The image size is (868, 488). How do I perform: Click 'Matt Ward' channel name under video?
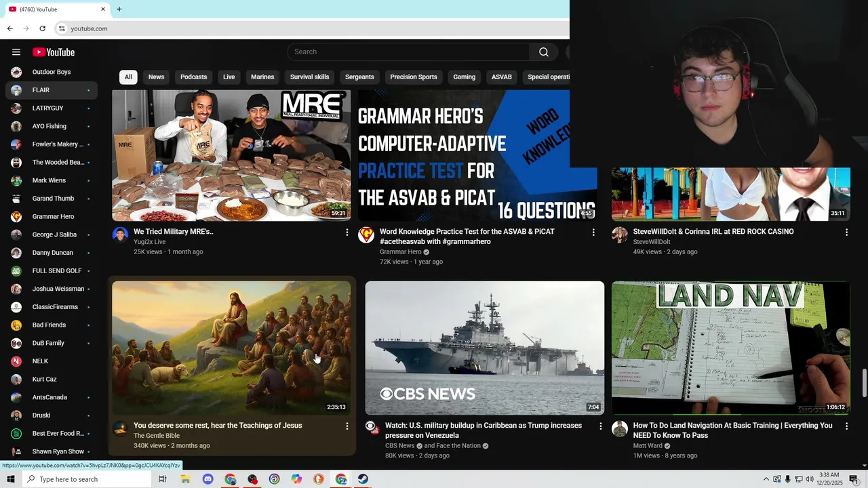[x=648, y=446]
